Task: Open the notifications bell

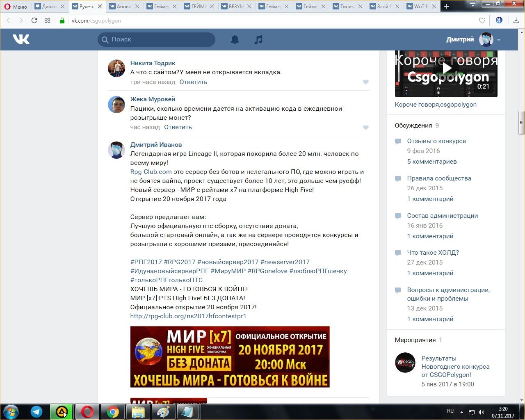Action: [x=235, y=39]
